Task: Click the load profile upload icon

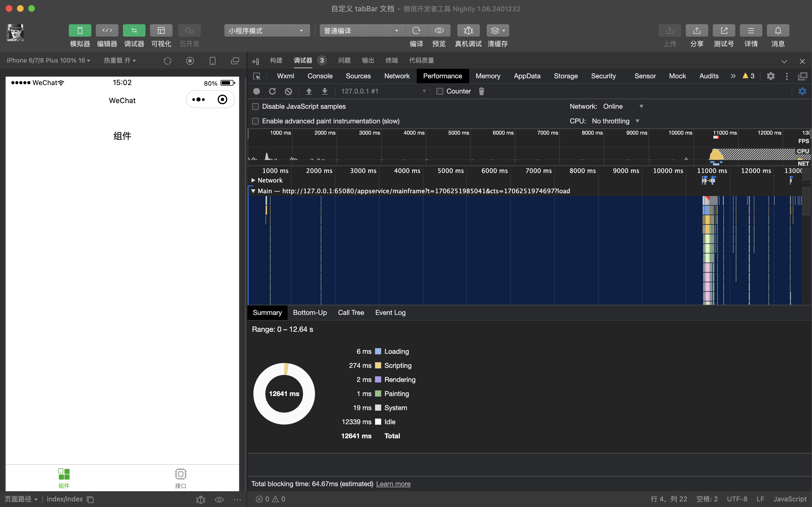Action: click(309, 91)
